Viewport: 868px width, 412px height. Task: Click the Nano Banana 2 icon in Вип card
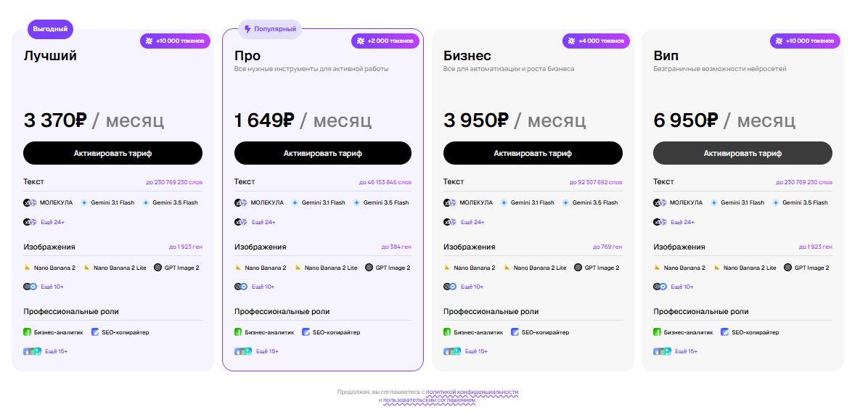[x=657, y=268]
